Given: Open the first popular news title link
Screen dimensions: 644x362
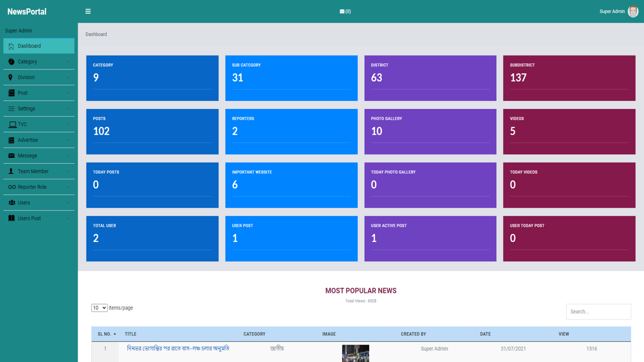Looking at the screenshot, I should click(178, 349).
